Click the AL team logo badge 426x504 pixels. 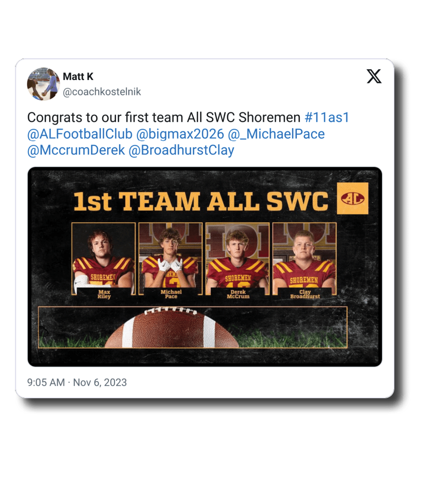[352, 198]
